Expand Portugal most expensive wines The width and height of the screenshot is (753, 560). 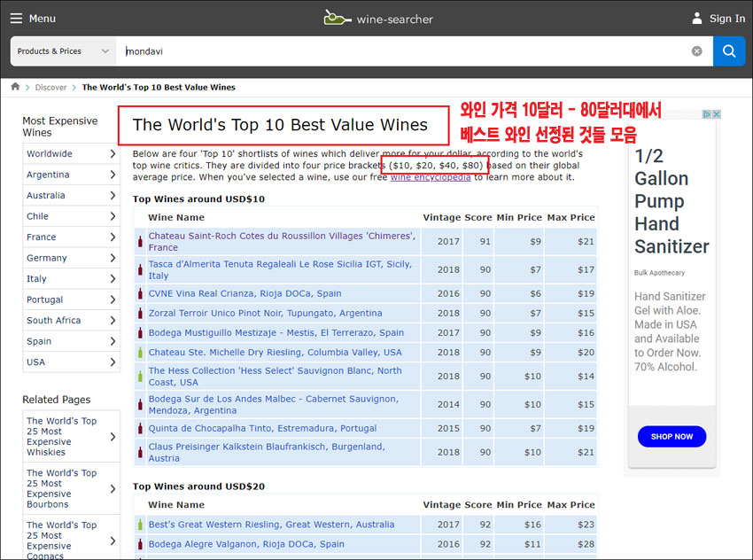coord(71,299)
